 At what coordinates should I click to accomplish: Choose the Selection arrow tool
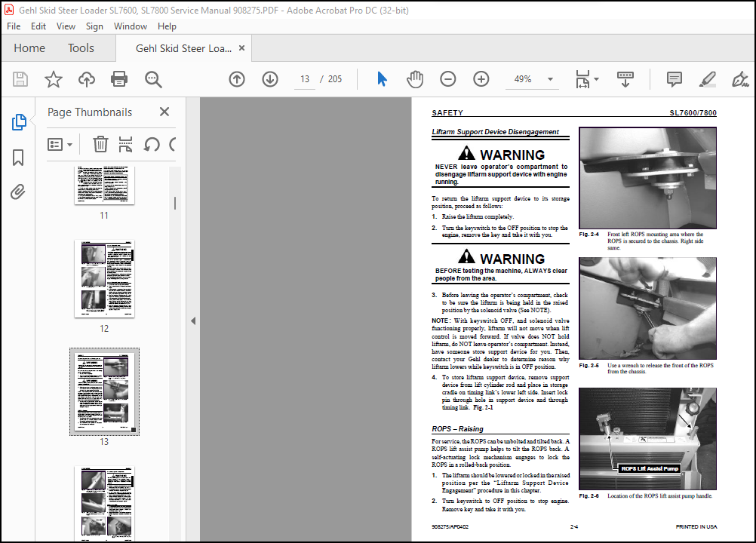[x=382, y=79]
